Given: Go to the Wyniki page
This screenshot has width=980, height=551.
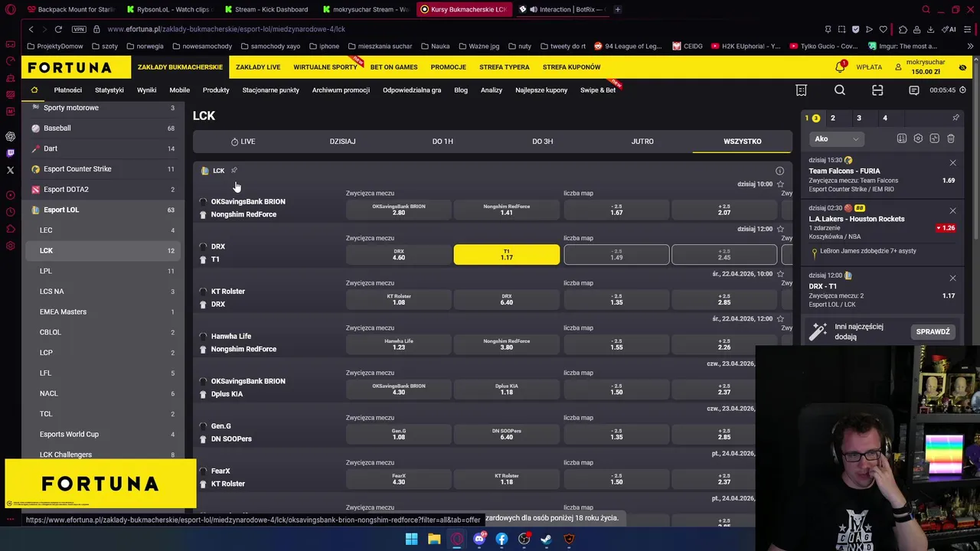Looking at the screenshot, I should 146,90.
